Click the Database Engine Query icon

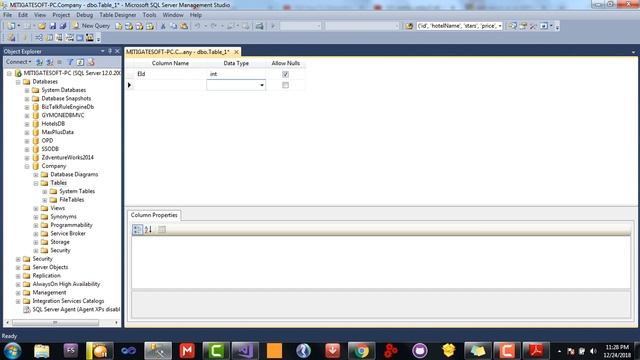[119, 26]
